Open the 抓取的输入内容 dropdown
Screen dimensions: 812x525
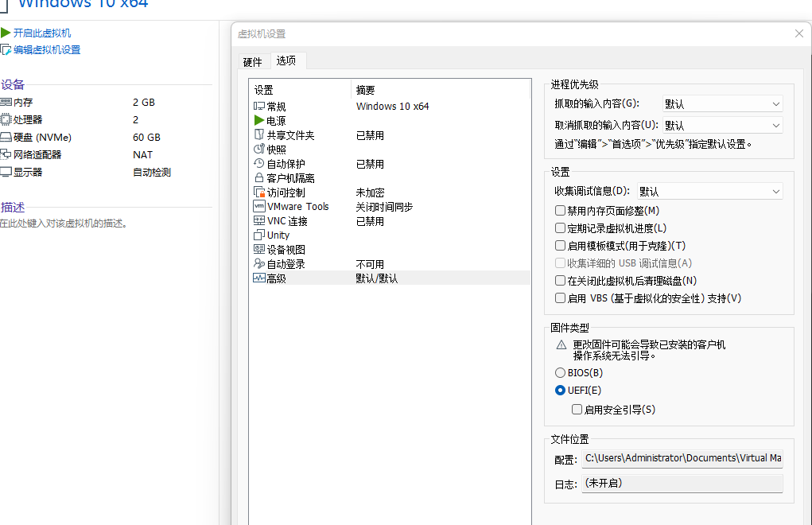721,103
